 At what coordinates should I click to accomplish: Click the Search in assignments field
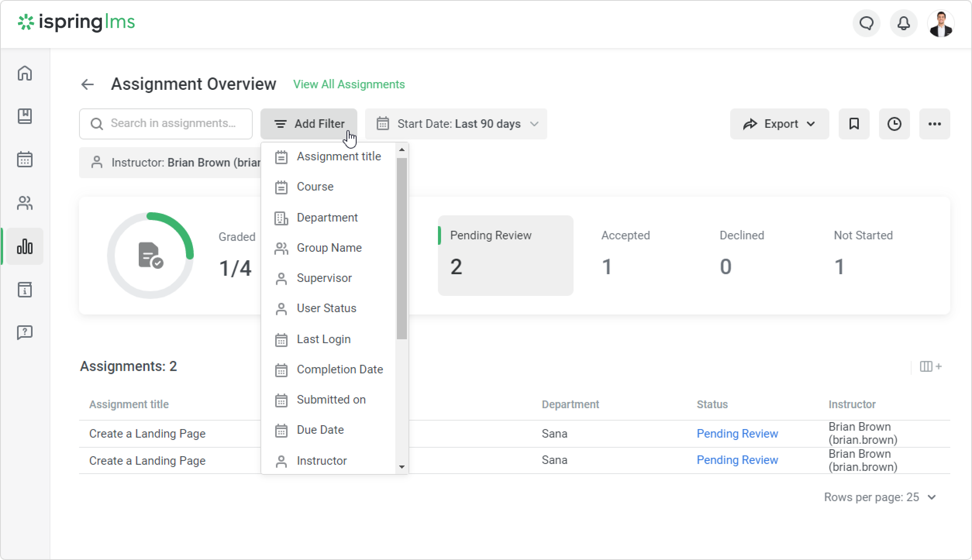(166, 124)
